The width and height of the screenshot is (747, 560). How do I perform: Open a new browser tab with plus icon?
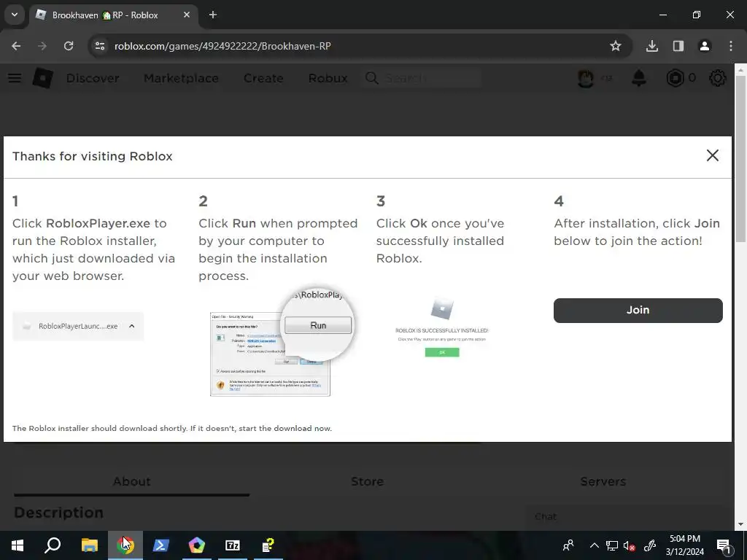click(x=213, y=15)
